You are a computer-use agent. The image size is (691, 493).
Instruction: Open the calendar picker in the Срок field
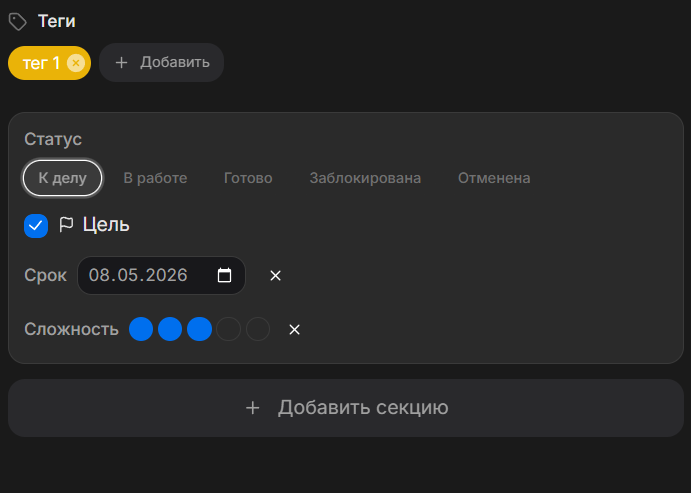click(224, 275)
